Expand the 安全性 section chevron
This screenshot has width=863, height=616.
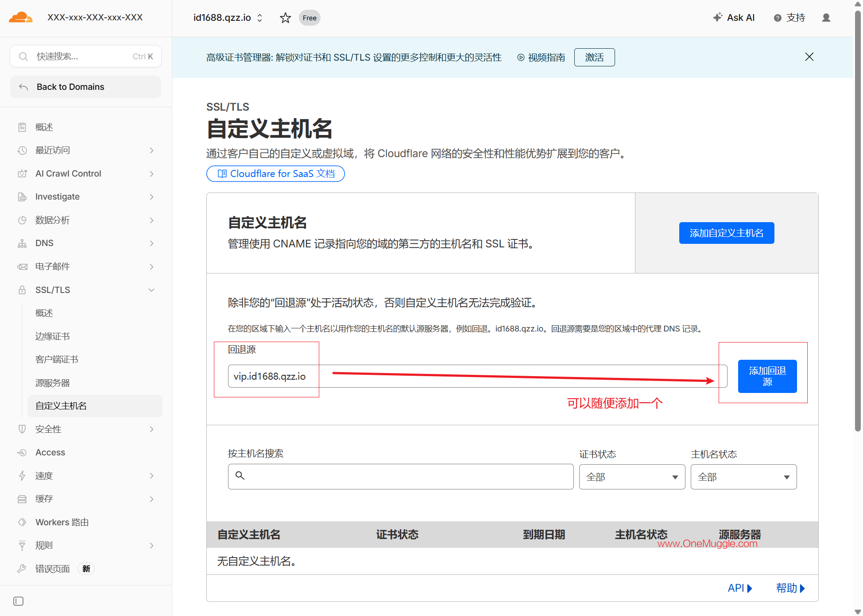click(x=151, y=429)
